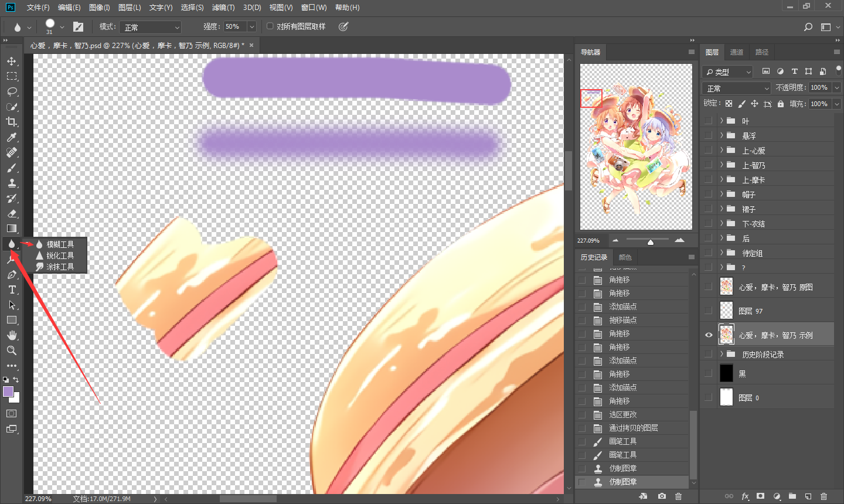This screenshot has width=844, height=504.
Task: Select the 通过拷贝的图层 history state
Action: coord(632,428)
